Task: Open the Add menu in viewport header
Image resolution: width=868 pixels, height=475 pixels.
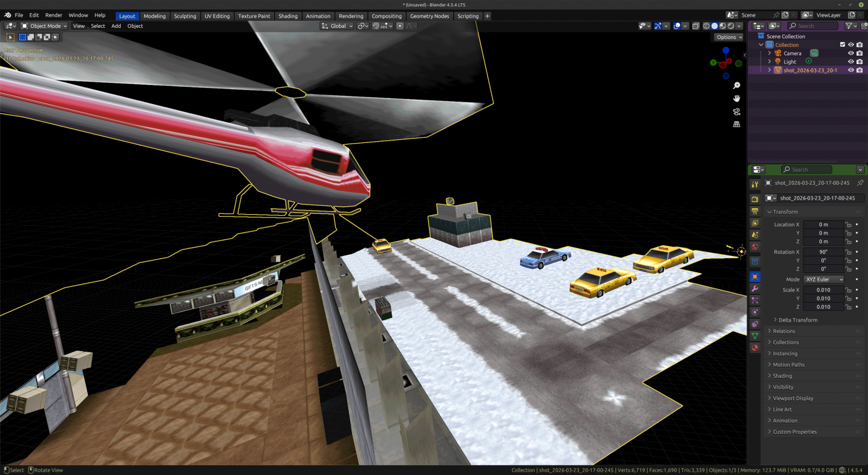Action: 116,26
